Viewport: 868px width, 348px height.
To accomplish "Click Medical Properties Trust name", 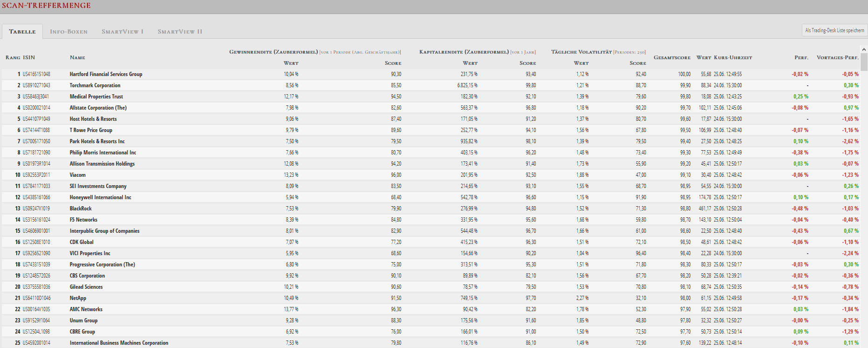I will [96, 97].
